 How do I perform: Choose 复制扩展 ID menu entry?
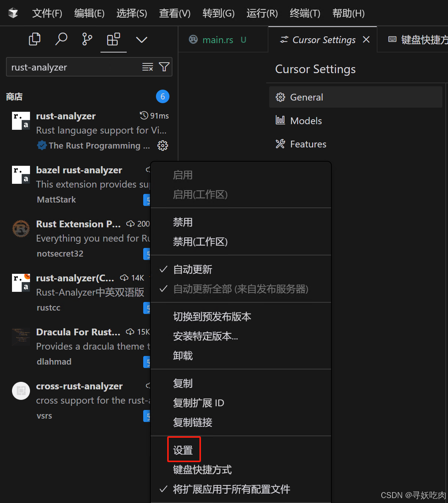pyautogui.click(x=241, y=403)
